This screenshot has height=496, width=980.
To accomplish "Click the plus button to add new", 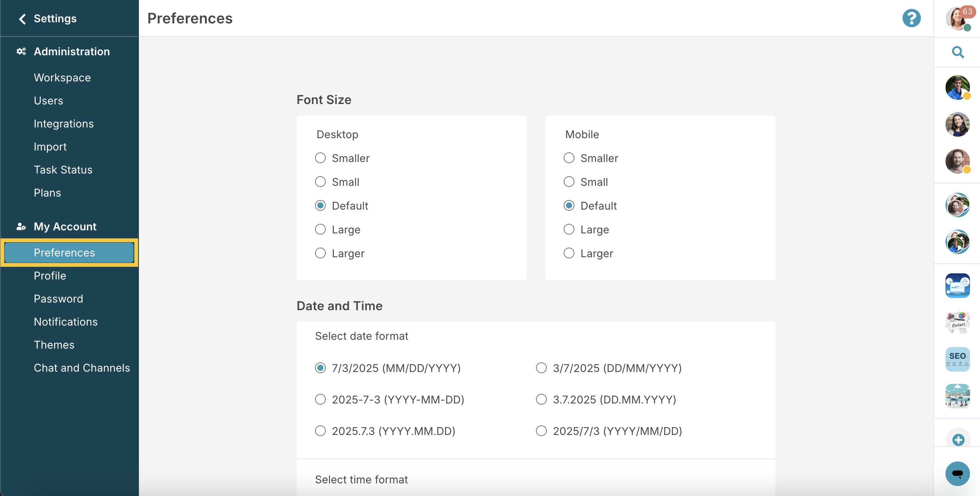I will click(957, 440).
